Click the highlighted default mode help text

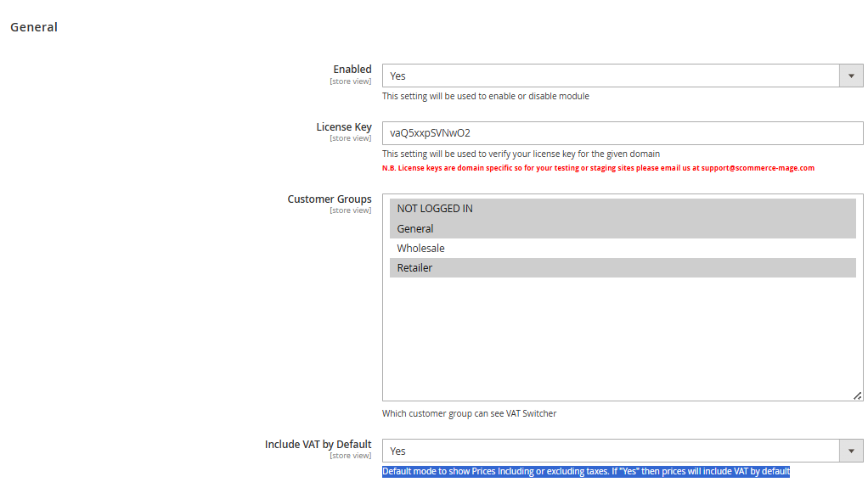coord(585,472)
